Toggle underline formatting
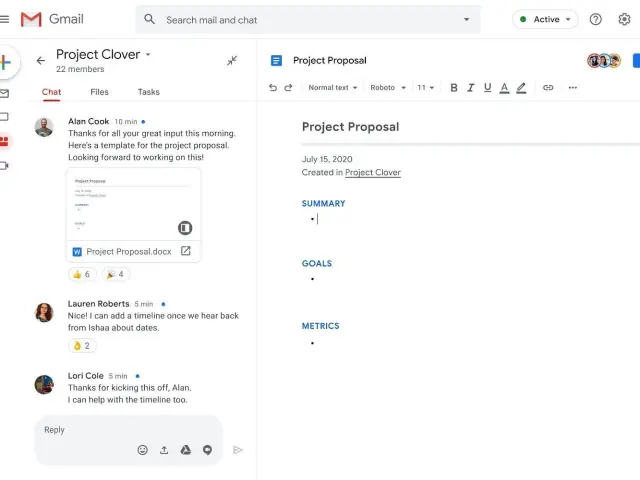Screen dimensions: 640x480 click(486, 88)
